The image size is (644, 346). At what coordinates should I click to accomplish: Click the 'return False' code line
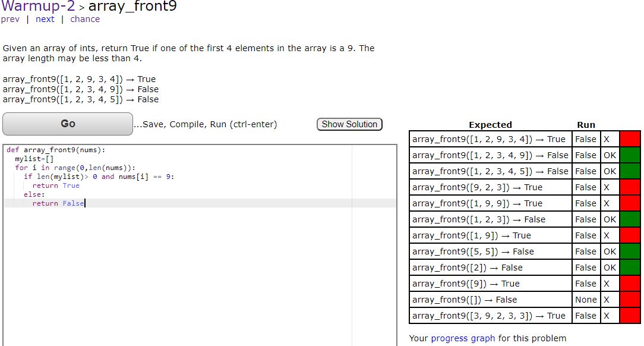(58, 203)
